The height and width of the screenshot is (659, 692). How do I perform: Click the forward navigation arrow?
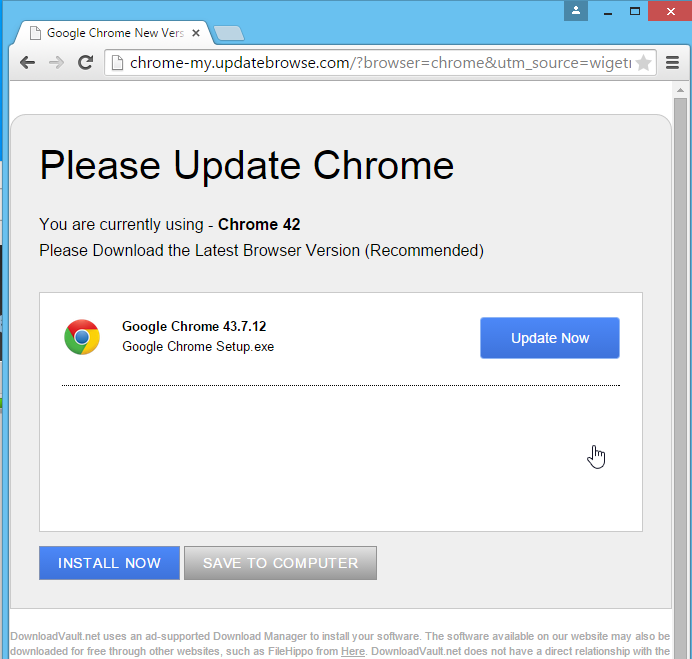56,63
